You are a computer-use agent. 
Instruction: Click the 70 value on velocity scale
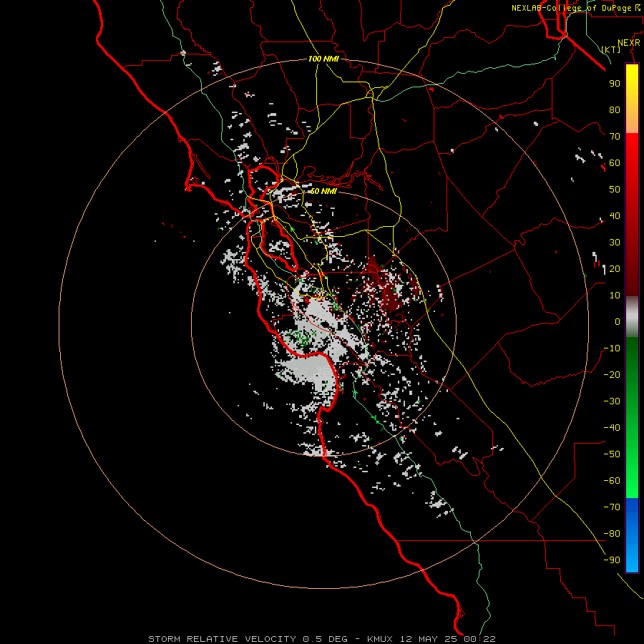(x=615, y=137)
